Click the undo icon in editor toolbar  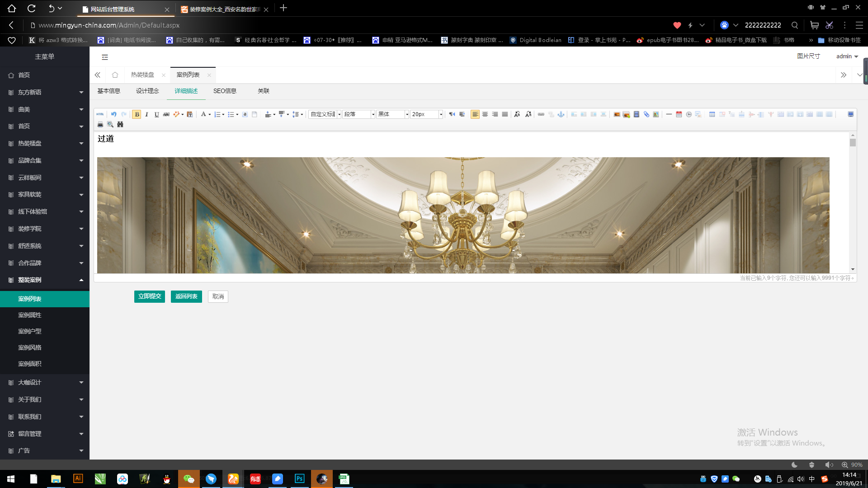[x=113, y=114]
